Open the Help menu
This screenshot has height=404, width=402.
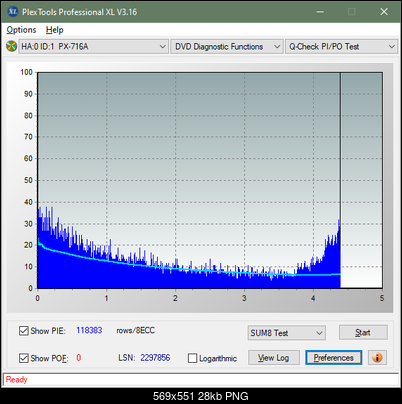[55, 30]
